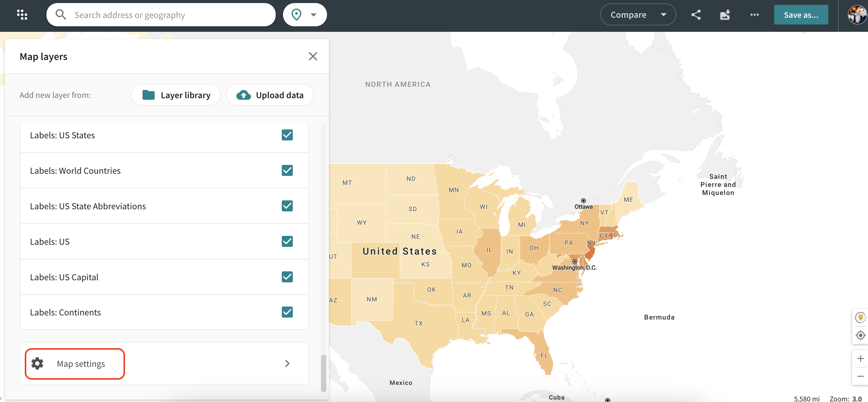
Task: Open the apps grid menu icon
Action: 22,15
